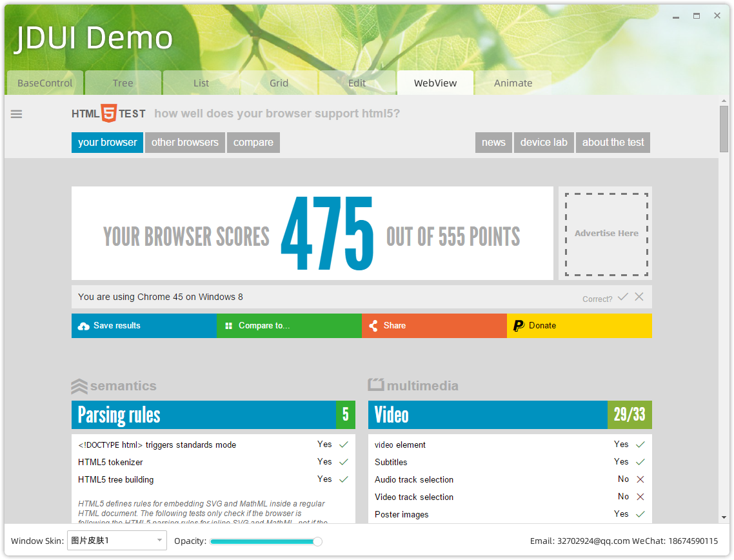Click the scrollbar up arrow
Image resolution: width=734 pixels, height=560 pixels.
724,101
